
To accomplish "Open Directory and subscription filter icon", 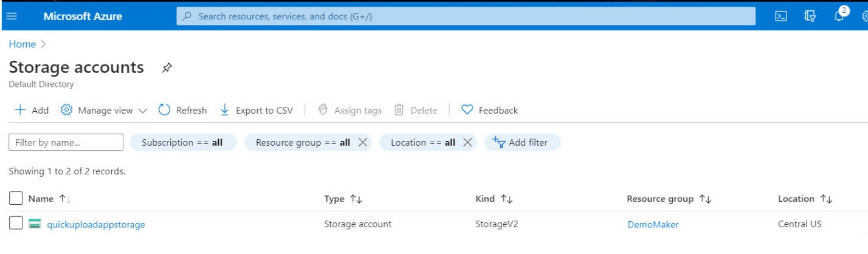I will (810, 16).
